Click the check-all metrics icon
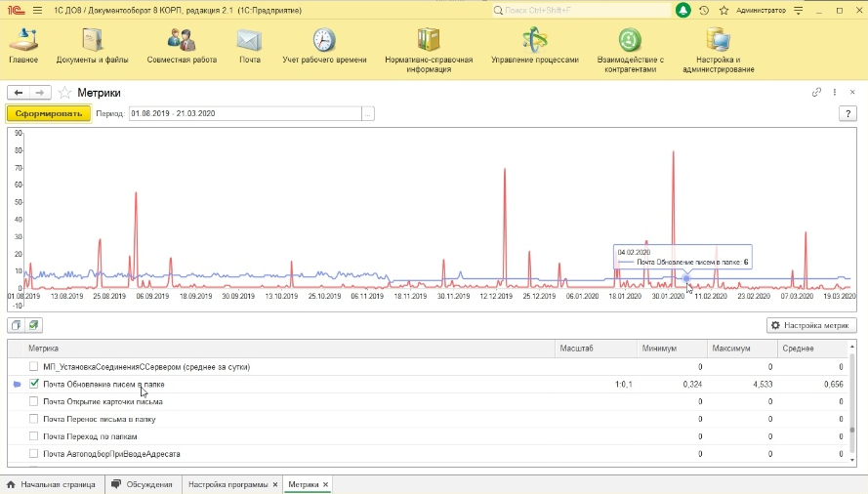This screenshot has width=868, height=494. coord(34,325)
